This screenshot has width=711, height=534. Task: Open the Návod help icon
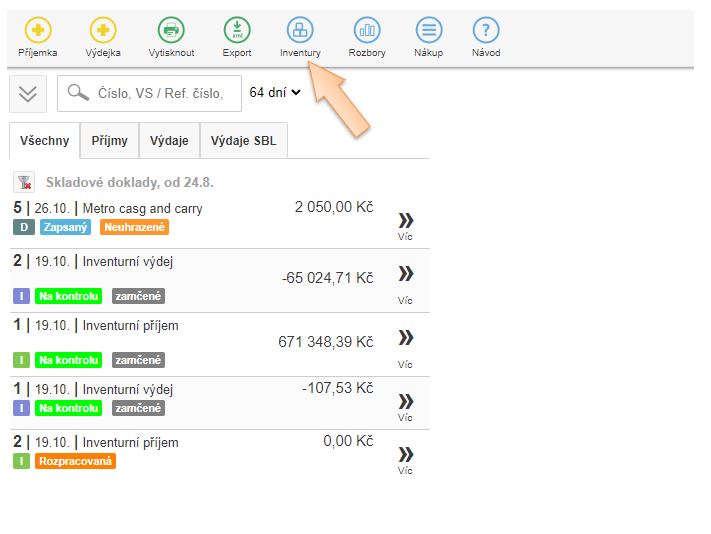click(x=486, y=31)
